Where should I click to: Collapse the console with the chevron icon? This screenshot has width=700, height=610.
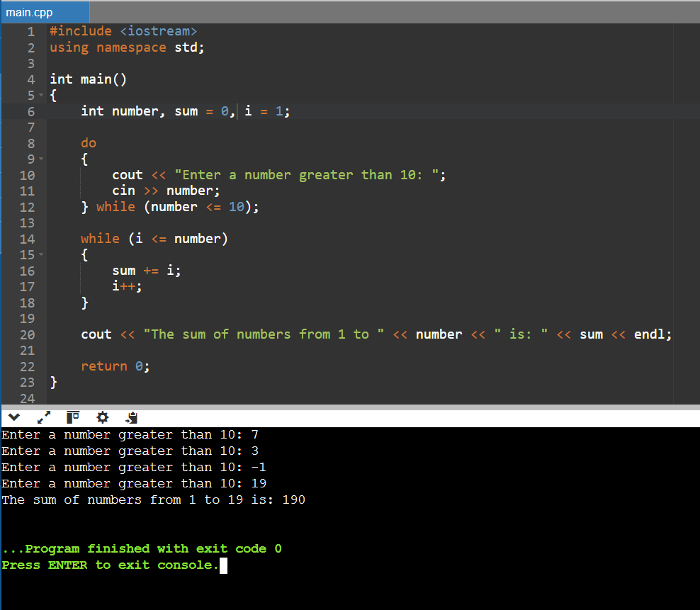tap(14, 417)
